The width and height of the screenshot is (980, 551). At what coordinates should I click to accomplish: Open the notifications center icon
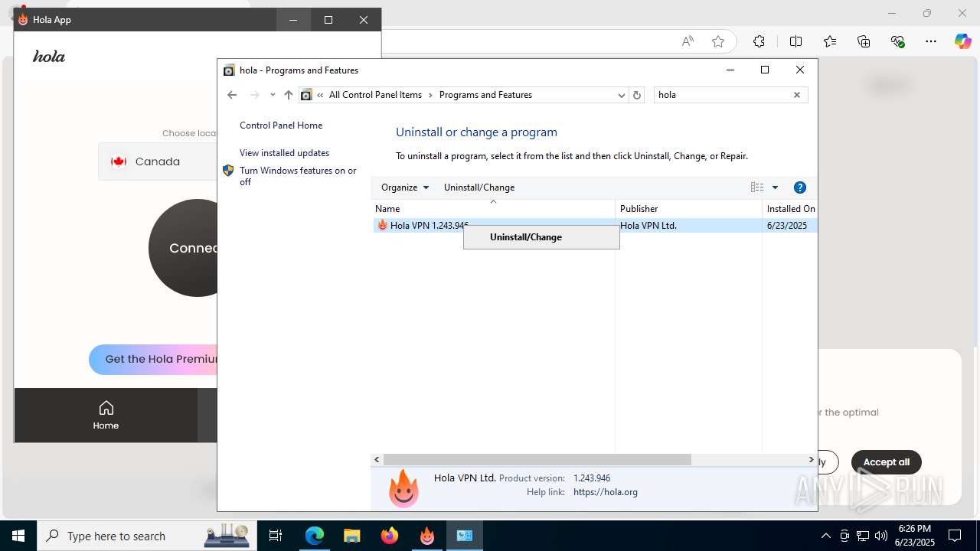955,536
